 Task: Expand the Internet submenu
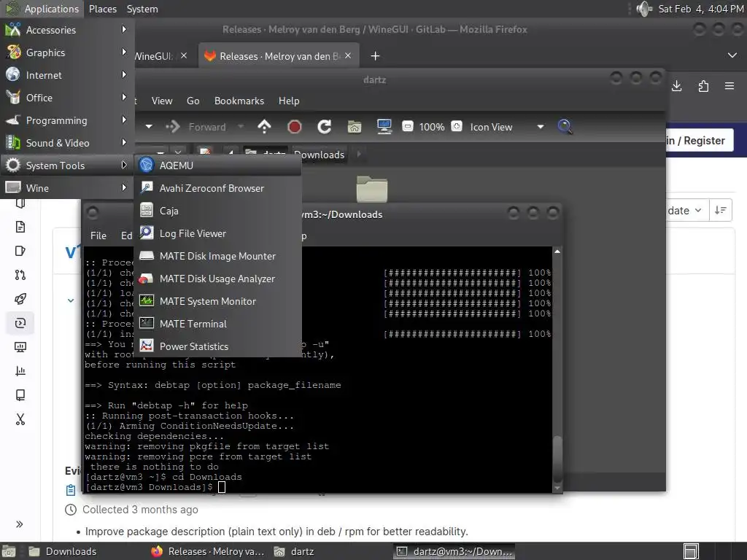(x=66, y=75)
